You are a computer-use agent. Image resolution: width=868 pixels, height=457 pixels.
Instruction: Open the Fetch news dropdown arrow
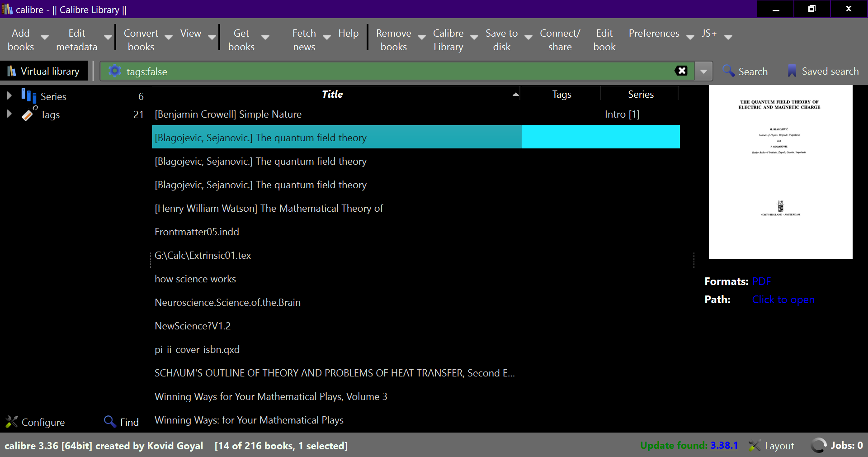pyautogui.click(x=326, y=38)
